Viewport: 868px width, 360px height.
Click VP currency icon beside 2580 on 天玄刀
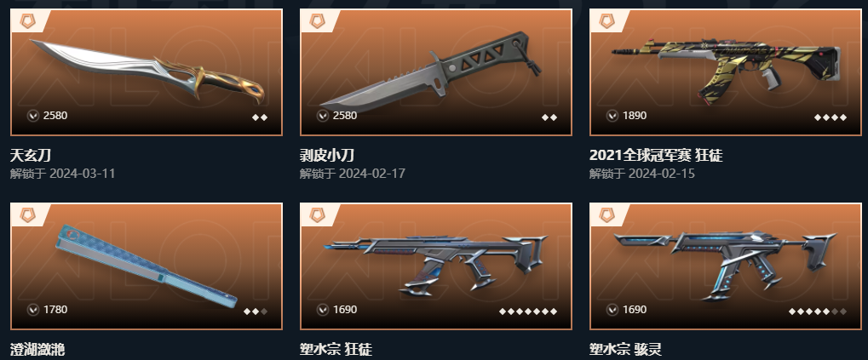pyautogui.click(x=33, y=116)
